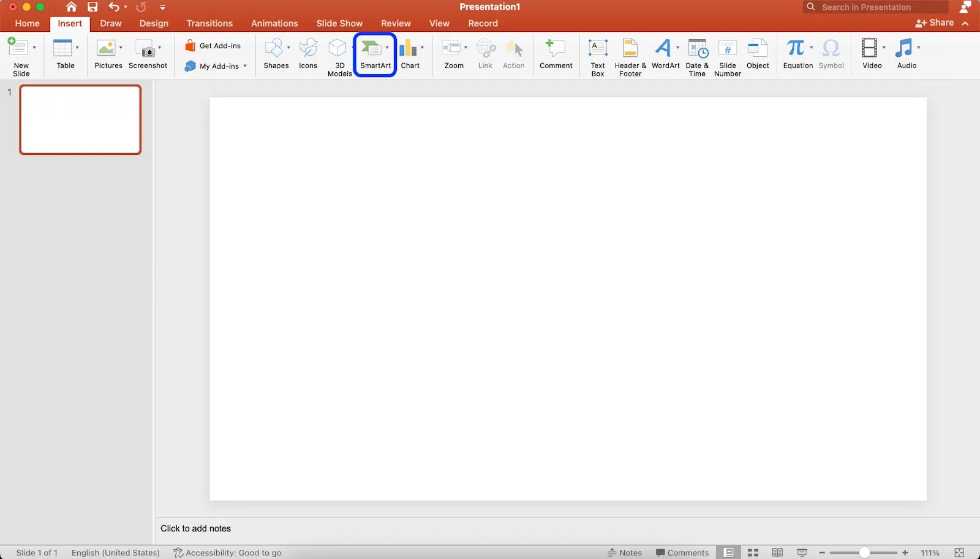Open the Animations tab
The image size is (980, 559).
click(x=274, y=23)
